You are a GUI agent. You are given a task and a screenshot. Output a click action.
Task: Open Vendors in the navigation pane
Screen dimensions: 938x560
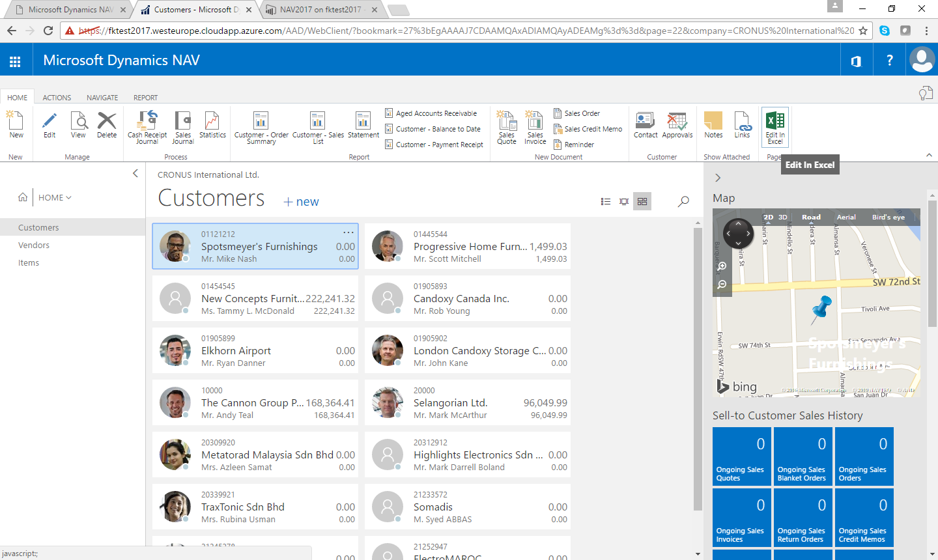tap(34, 245)
